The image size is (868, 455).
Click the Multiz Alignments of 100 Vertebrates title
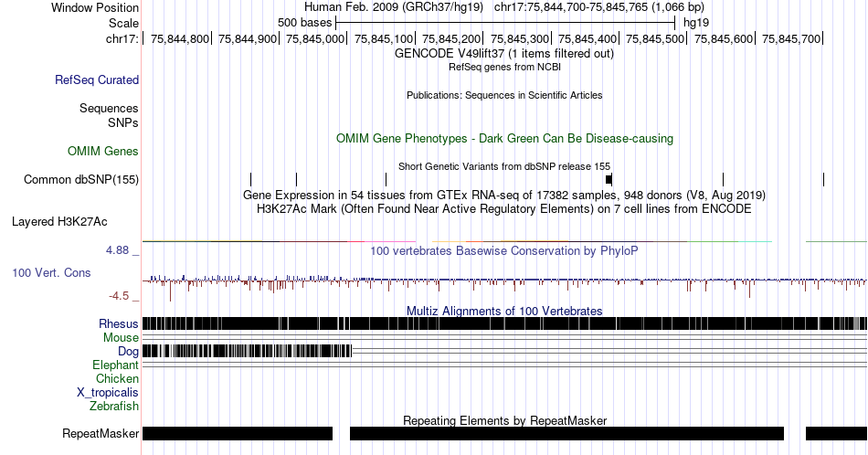pos(504,311)
